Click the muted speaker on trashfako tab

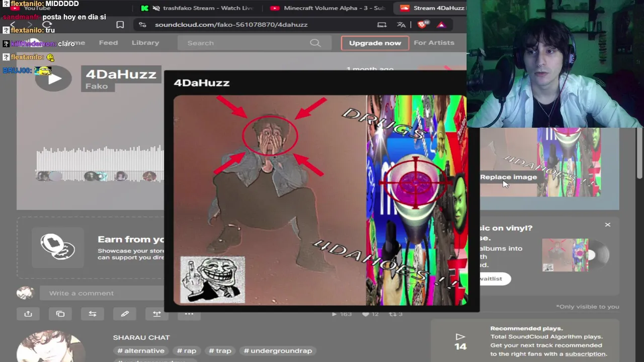coord(156,8)
